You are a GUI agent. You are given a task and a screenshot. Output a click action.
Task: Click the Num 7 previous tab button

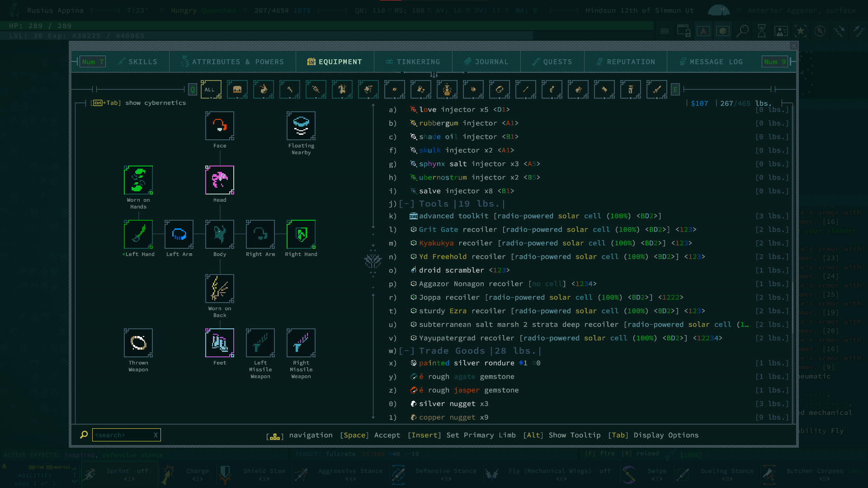[93, 62]
